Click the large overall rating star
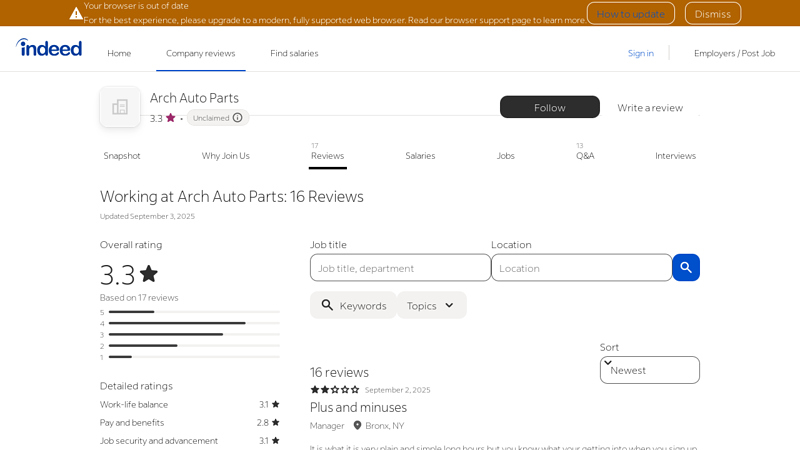 [x=149, y=273]
